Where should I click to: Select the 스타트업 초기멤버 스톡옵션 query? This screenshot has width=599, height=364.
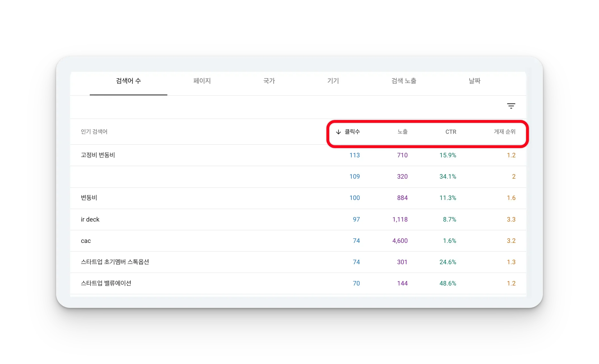pos(115,262)
